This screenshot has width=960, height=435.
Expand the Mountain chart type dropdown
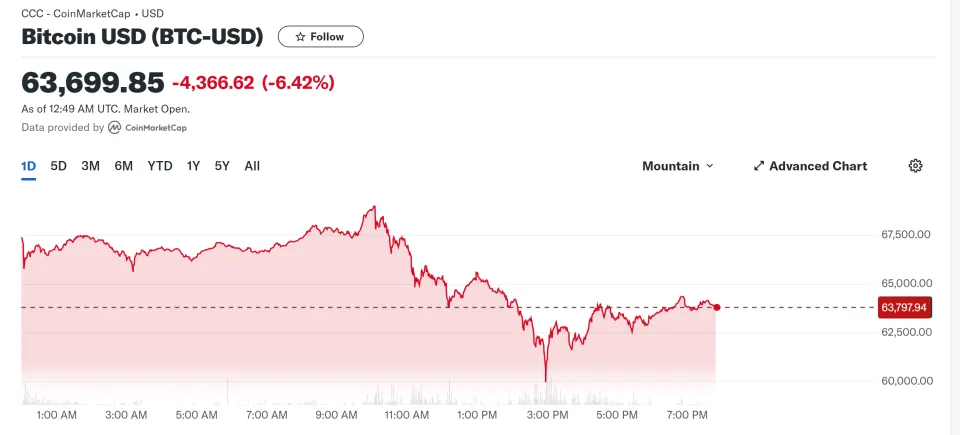[x=678, y=166]
